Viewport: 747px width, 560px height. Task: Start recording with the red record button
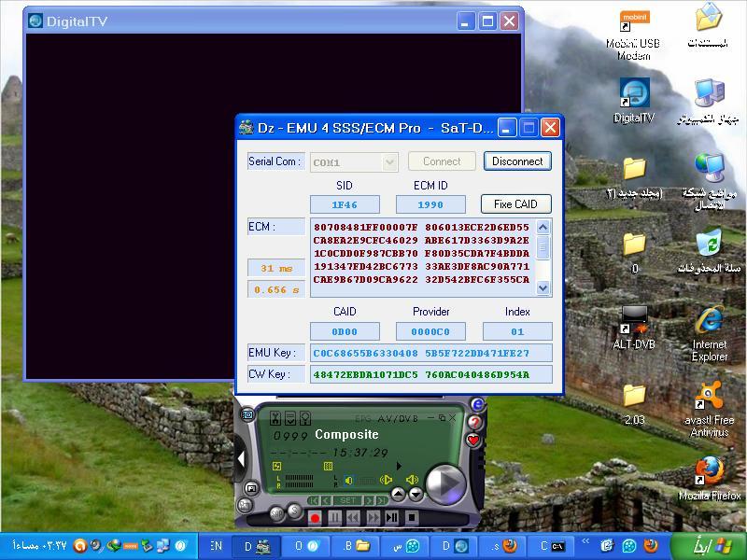point(315,518)
